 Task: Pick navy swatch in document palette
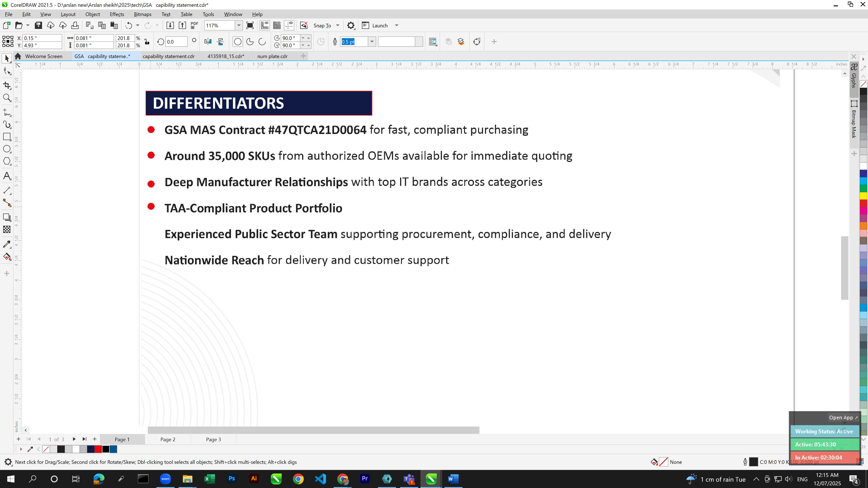tap(91, 449)
